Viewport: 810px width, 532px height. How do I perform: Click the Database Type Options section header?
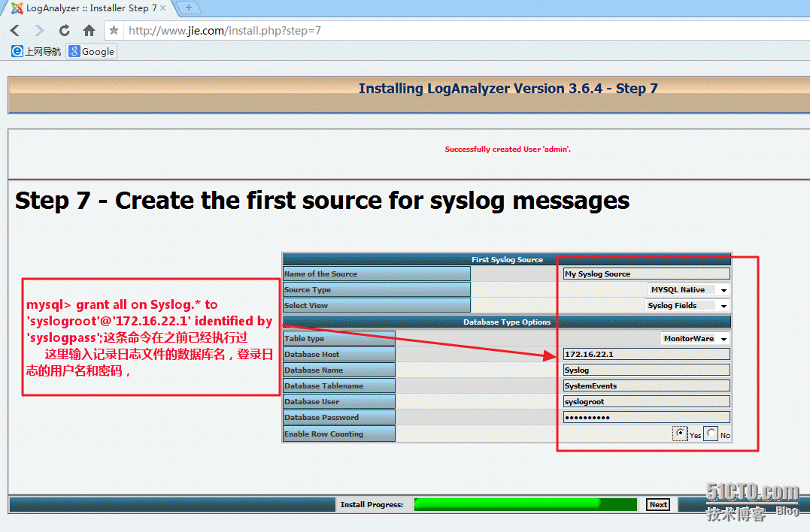(x=507, y=322)
